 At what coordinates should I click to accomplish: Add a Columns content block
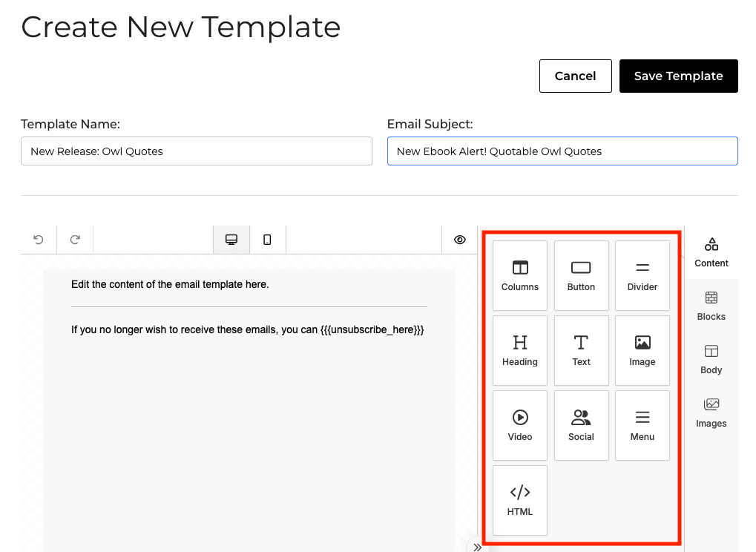click(520, 276)
